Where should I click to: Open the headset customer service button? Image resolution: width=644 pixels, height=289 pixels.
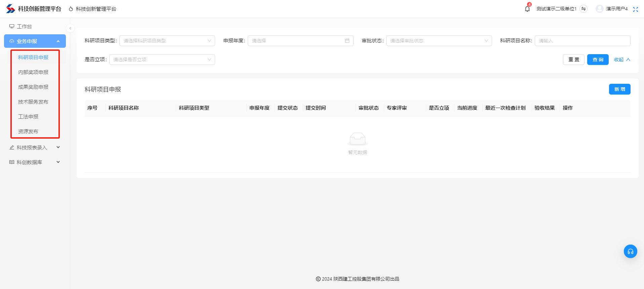(x=630, y=251)
